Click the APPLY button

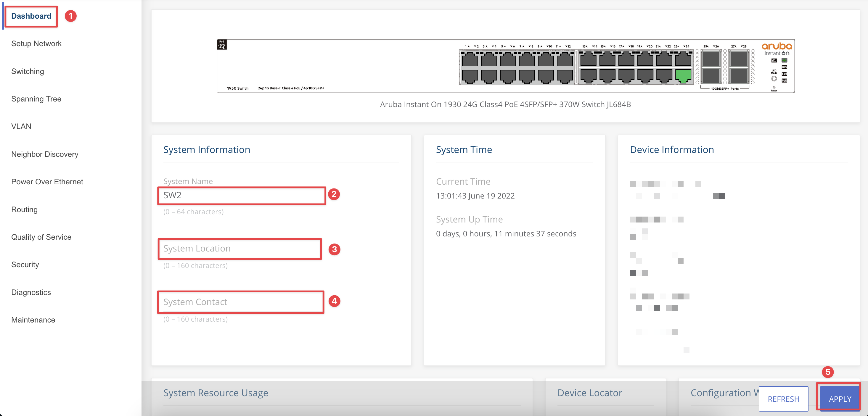(x=840, y=399)
